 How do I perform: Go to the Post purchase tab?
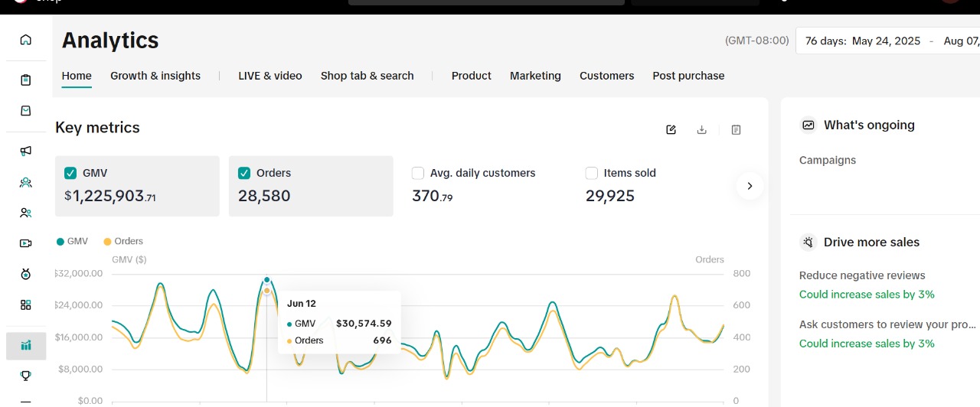tap(688, 76)
